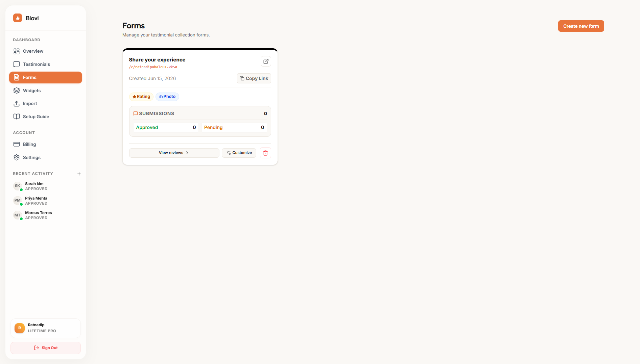Go to Billing
This screenshot has width=640, height=364.
click(x=46, y=144)
